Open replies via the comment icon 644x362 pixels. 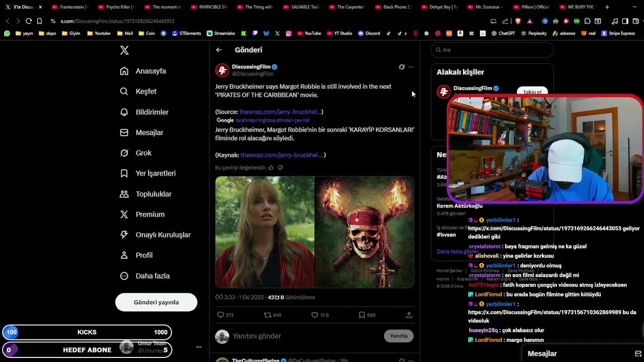click(x=220, y=315)
